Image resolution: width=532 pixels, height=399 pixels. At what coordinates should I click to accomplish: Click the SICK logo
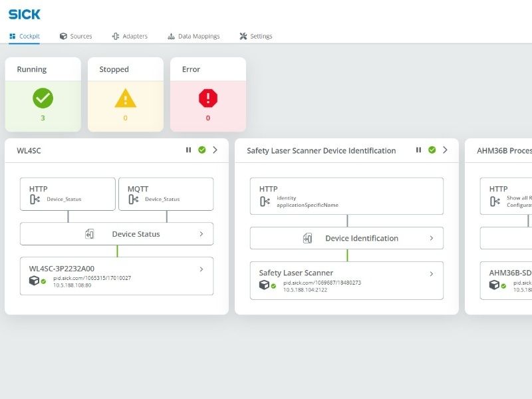click(25, 14)
